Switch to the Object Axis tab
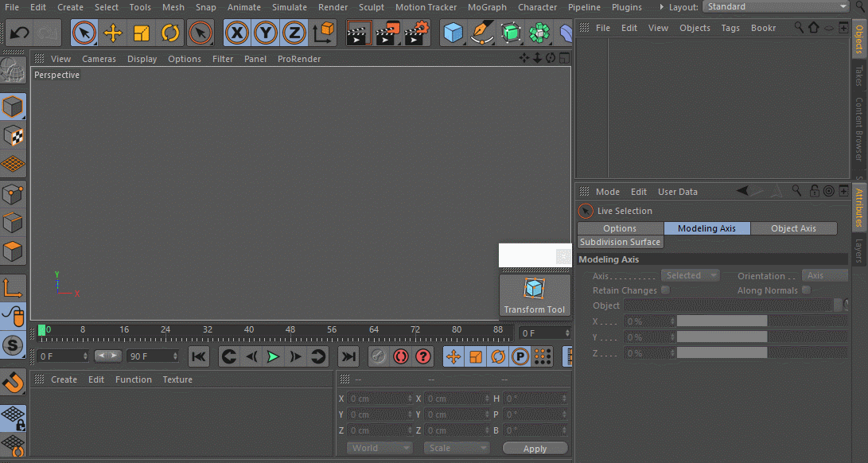Image resolution: width=868 pixels, height=463 pixels. [x=793, y=228]
